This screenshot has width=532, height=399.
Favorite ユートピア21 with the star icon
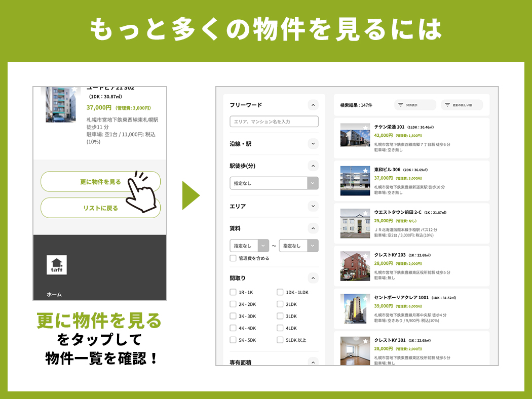click(x=74, y=89)
